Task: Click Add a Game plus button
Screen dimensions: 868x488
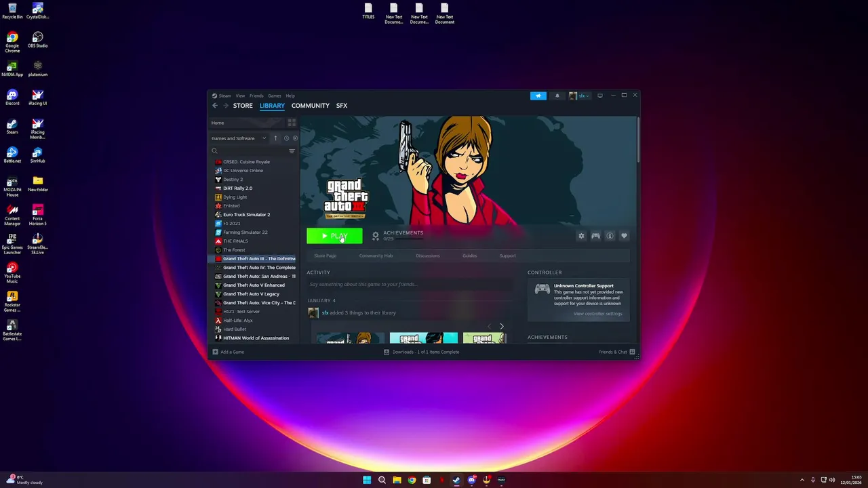Action: tap(228, 352)
